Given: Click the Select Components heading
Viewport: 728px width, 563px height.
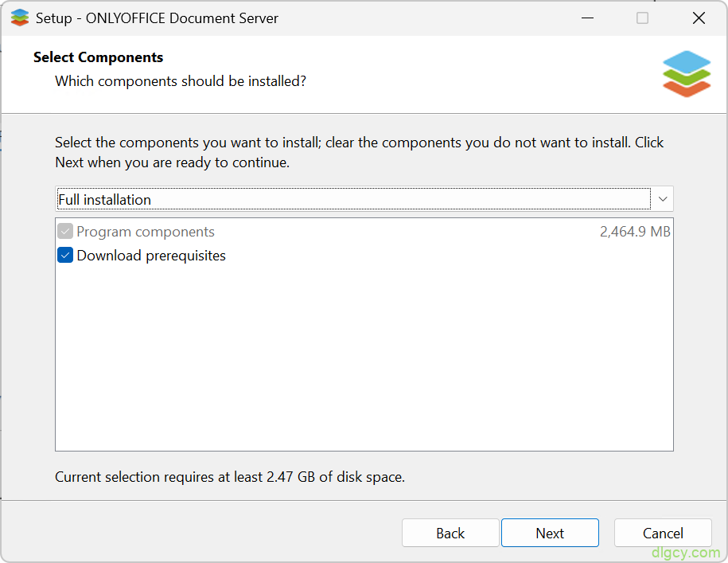Looking at the screenshot, I should coord(98,57).
